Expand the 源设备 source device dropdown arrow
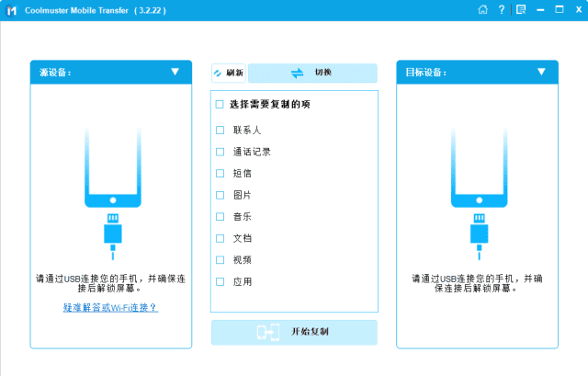This screenshot has width=588, height=376. coord(175,72)
